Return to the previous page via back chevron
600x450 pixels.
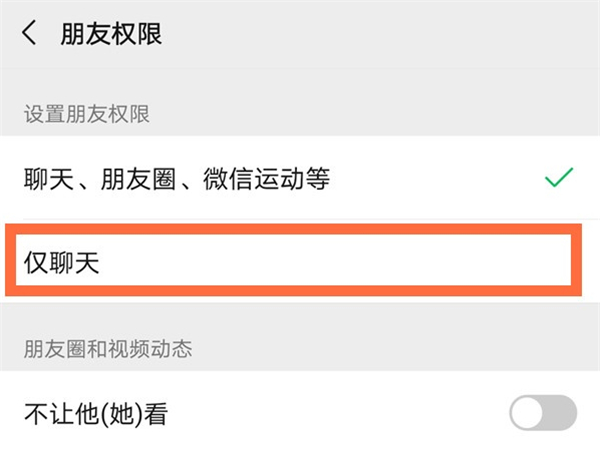30,33
